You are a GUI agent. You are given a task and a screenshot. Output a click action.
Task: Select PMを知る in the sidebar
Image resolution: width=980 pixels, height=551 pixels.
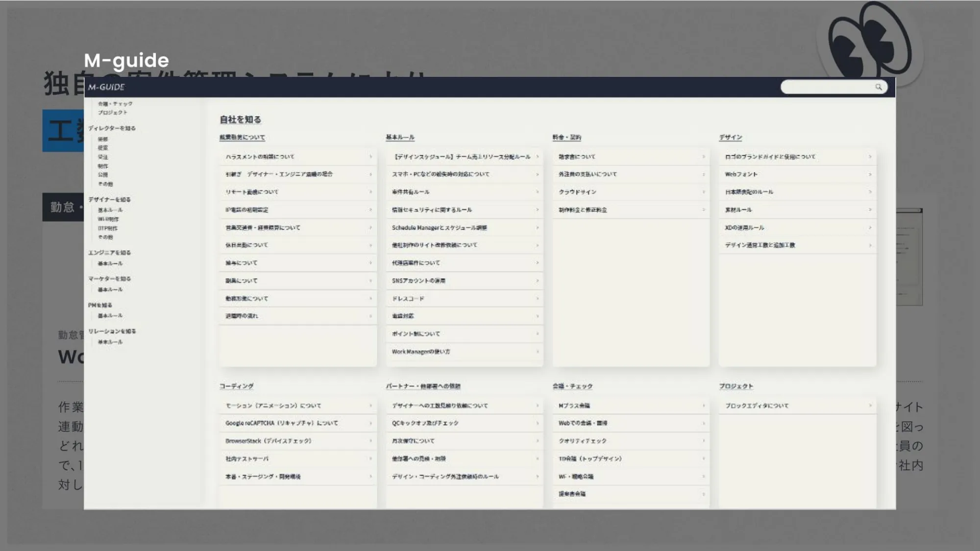pyautogui.click(x=100, y=305)
